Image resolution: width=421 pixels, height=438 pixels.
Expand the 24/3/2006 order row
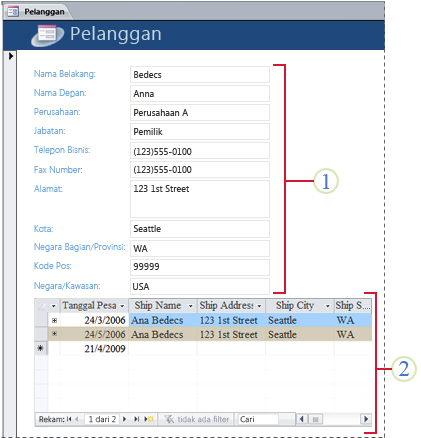point(54,320)
